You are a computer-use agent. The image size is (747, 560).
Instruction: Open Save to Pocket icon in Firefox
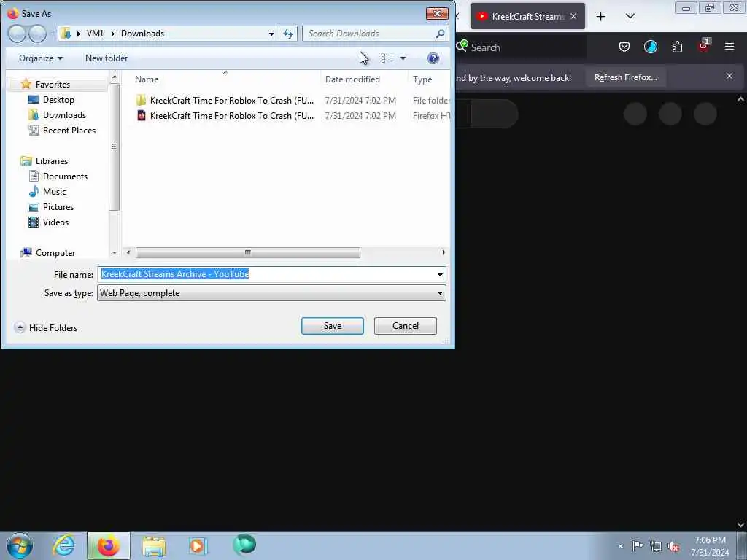(624, 47)
